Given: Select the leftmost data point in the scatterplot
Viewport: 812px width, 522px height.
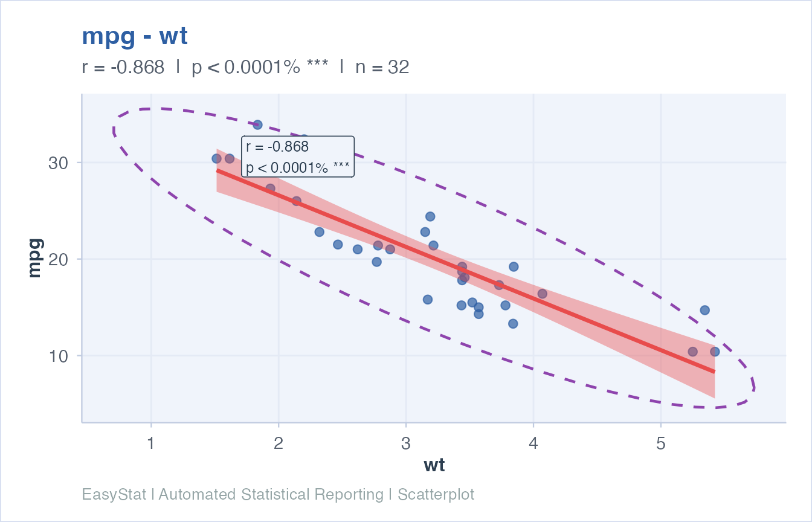Looking at the screenshot, I should pos(216,158).
